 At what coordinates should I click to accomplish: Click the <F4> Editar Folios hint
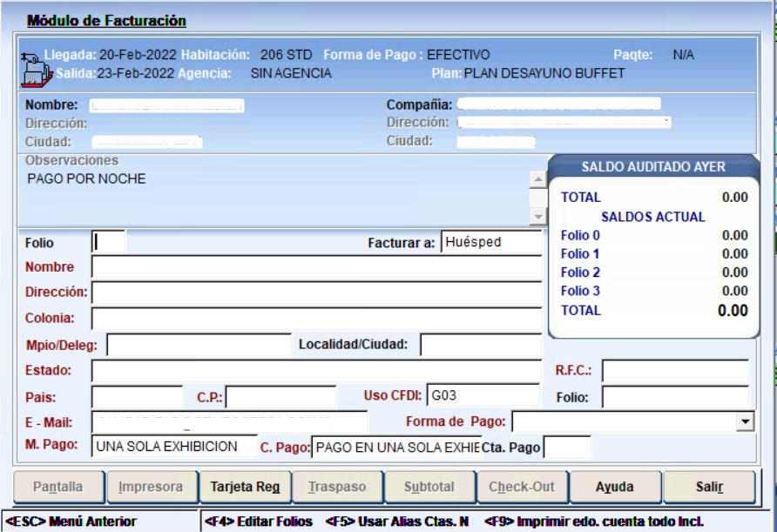(x=258, y=521)
